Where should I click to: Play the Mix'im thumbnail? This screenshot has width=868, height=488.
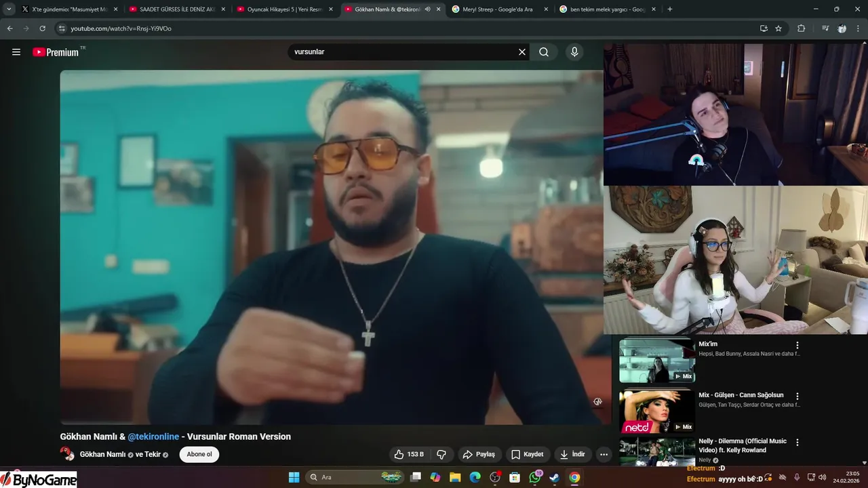657,361
